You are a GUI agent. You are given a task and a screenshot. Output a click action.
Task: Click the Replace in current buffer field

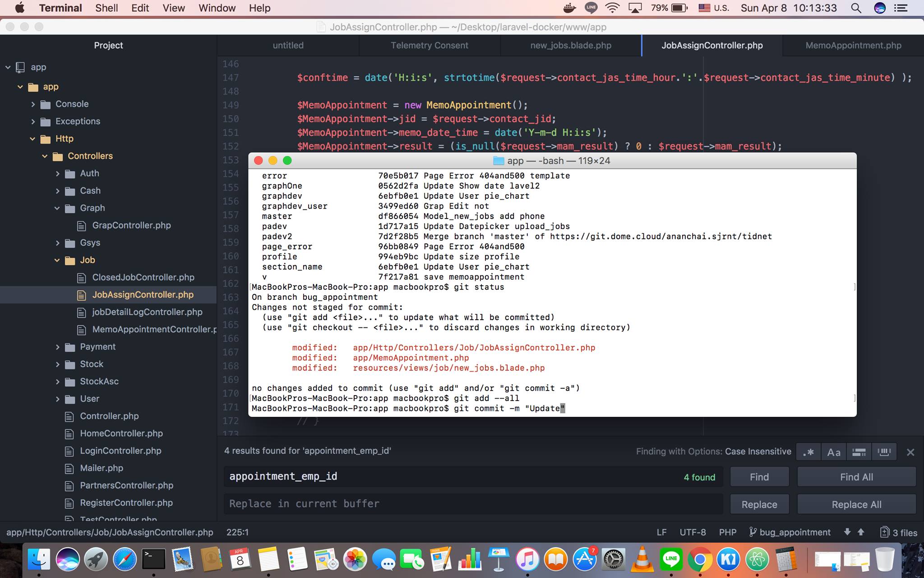[473, 504]
